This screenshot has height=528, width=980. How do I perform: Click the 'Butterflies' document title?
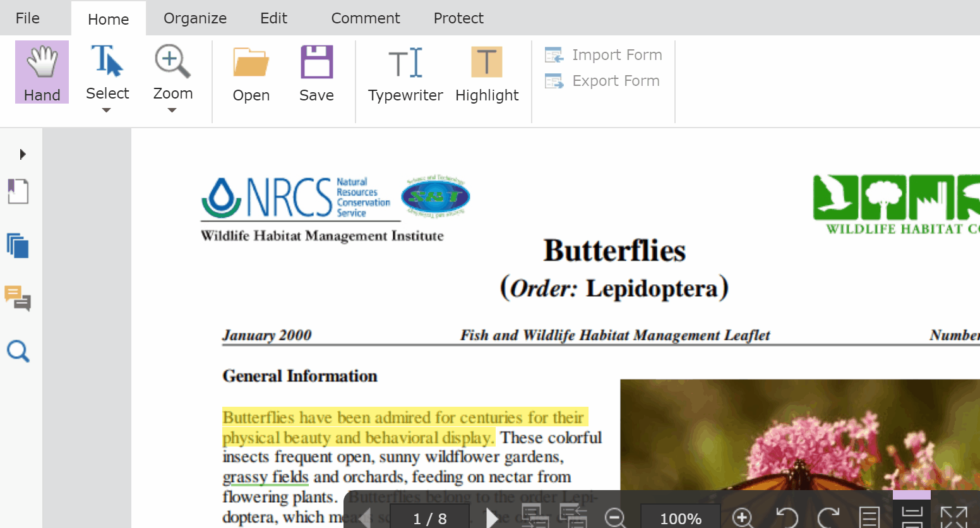coord(614,250)
